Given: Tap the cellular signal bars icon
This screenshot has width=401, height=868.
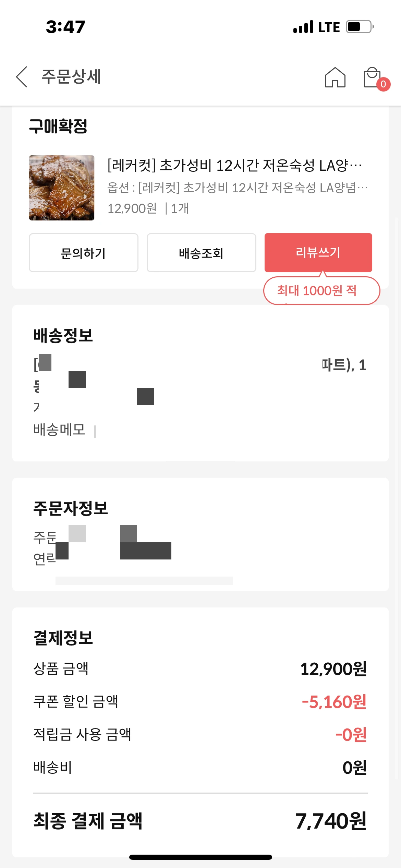Looking at the screenshot, I should pos(303,27).
